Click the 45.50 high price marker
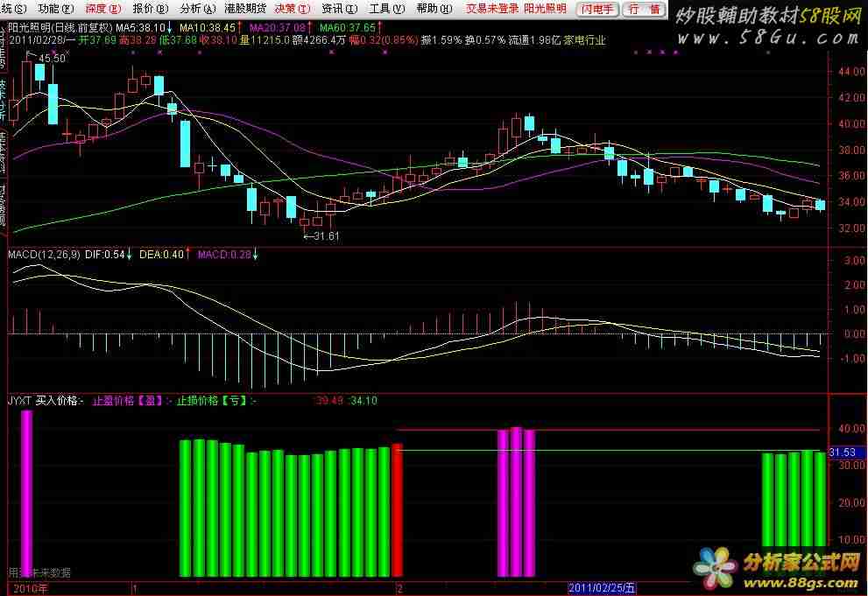 click(51, 58)
